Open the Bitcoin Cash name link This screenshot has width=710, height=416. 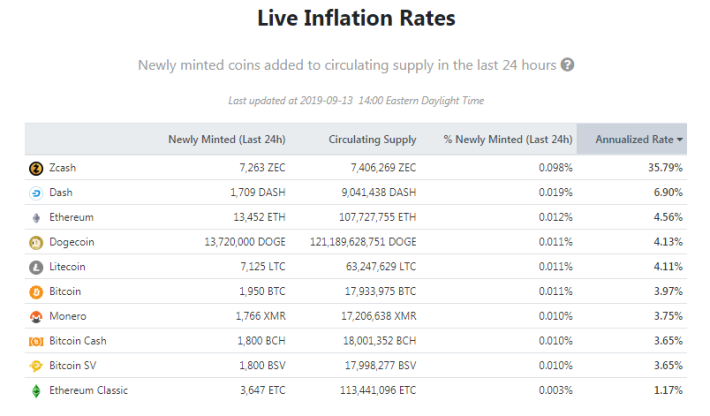[77, 341]
